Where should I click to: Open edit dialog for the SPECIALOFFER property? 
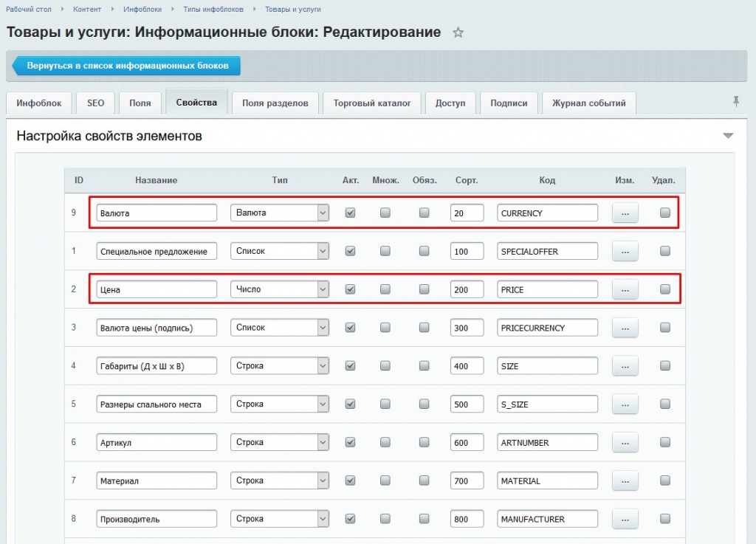click(x=625, y=251)
